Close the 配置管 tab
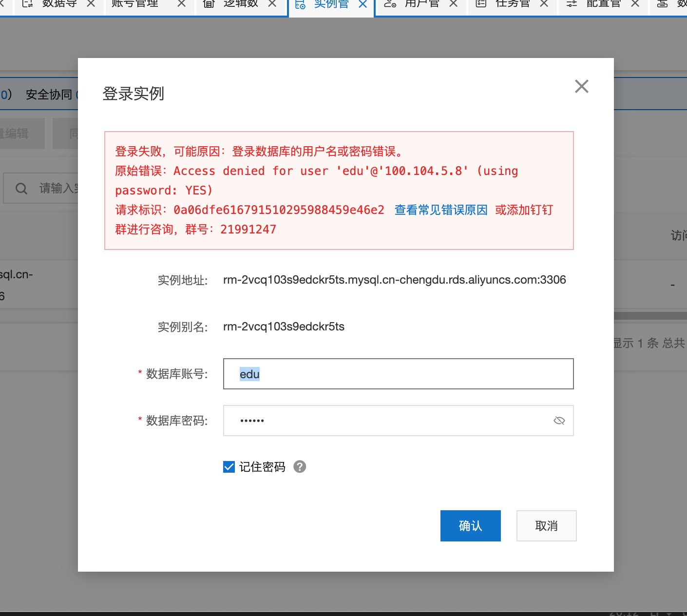 point(635,4)
